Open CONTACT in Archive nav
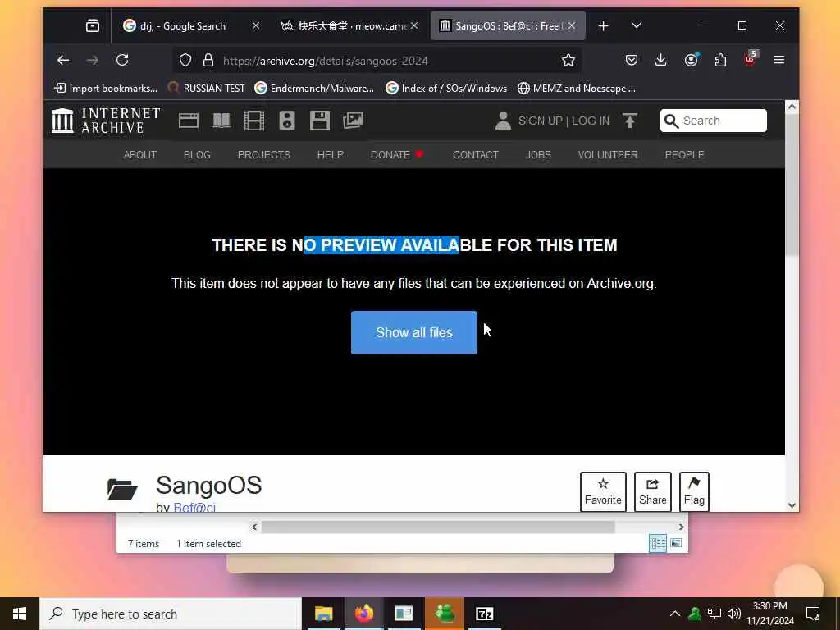This screenshot has width=840, height=630. click(476, 155)
